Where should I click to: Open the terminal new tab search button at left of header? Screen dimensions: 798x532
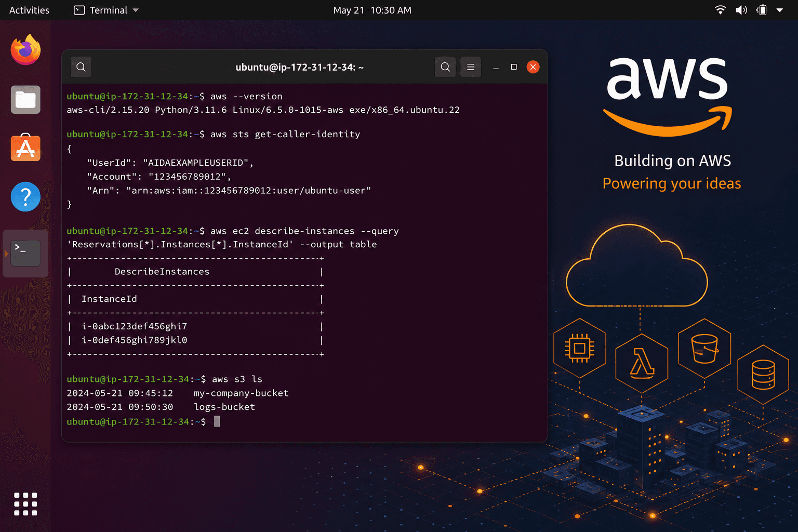pos(81,67)
